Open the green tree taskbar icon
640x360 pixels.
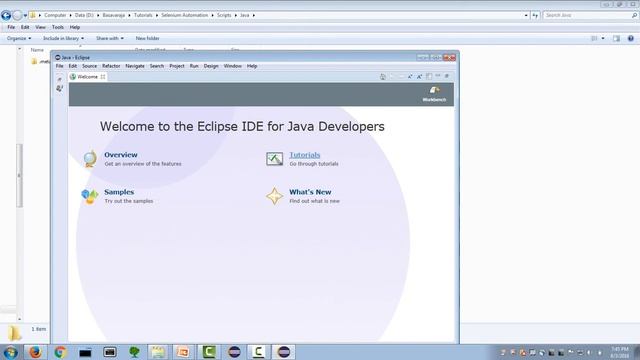tap(134, 352)
